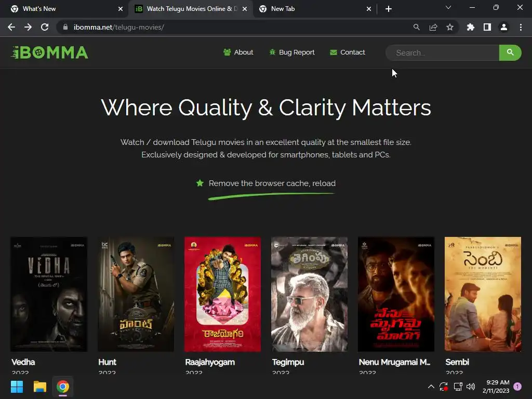532x399 pixels.
Task: Click the sync update tray icon
Action: coord(444,387)
